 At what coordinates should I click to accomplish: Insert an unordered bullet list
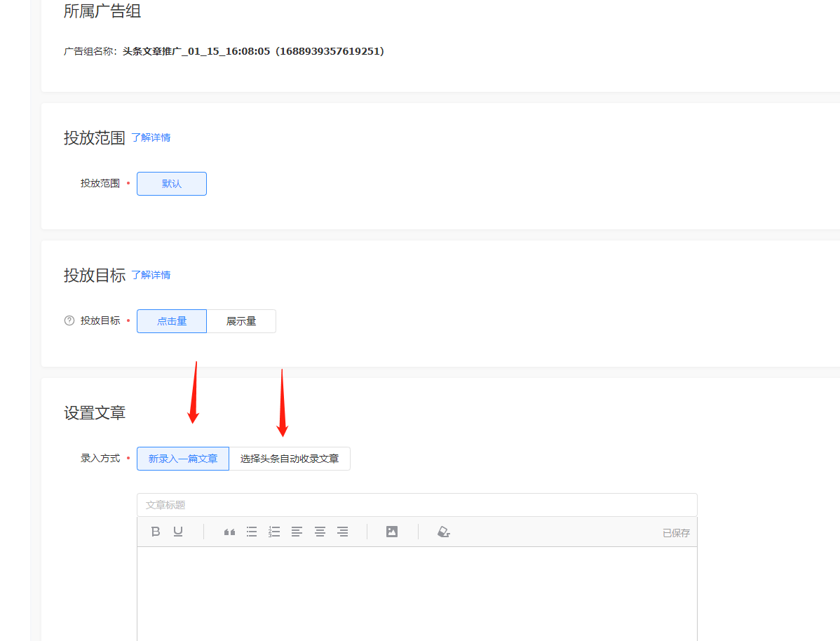[252, 532]
